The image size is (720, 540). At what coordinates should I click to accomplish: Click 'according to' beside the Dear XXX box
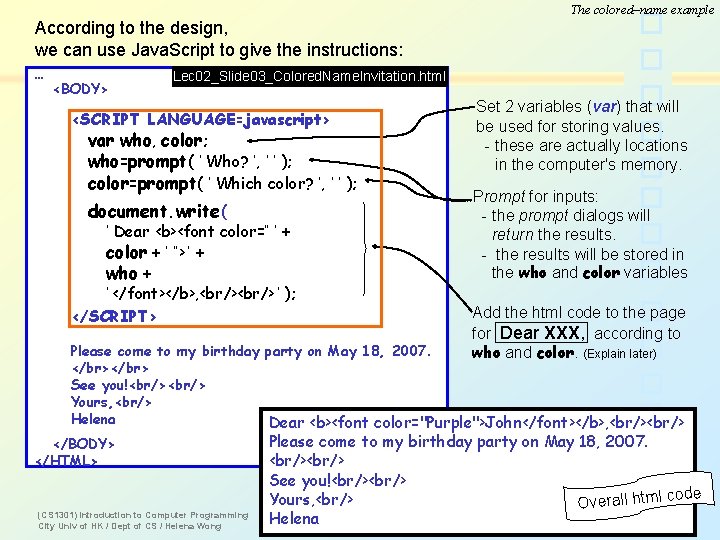[x=637, y=333]
